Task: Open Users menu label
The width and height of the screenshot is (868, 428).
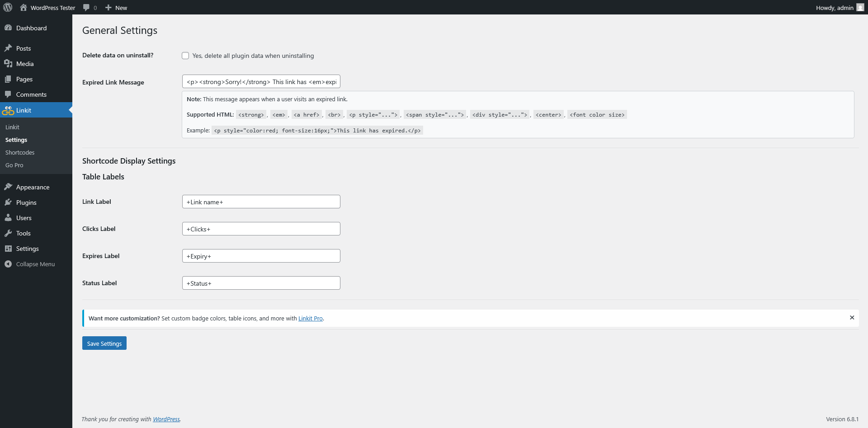Action: [24, 218]
